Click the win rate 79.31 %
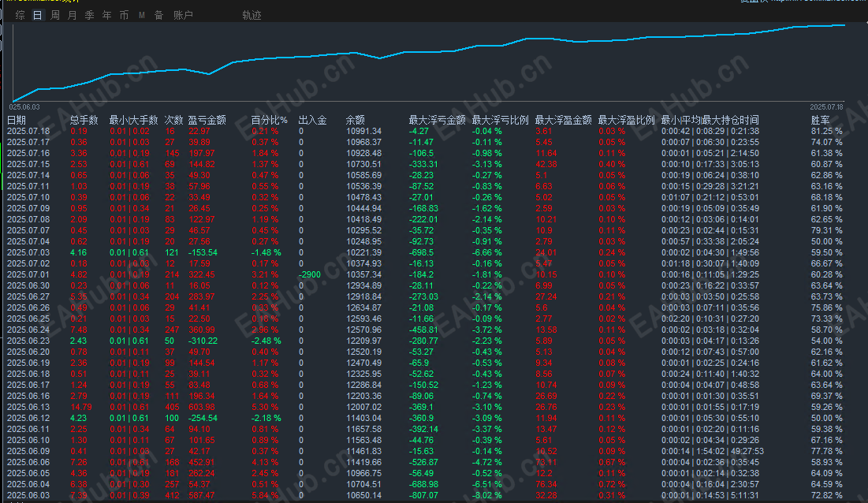This screenshot has height=503, width=868. [826, 230]
